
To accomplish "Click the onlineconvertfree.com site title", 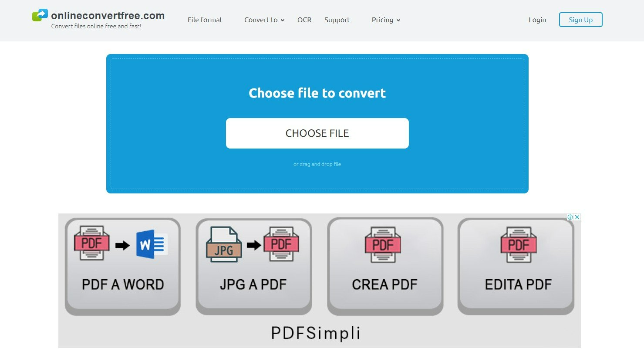I will [x=108, y=16].
